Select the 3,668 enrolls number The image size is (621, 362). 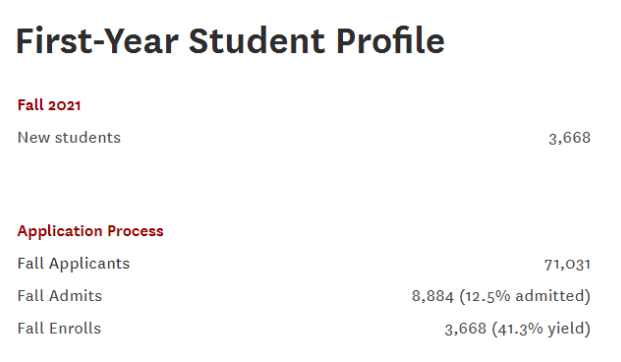pyautogui.click(x=465, y=329)
